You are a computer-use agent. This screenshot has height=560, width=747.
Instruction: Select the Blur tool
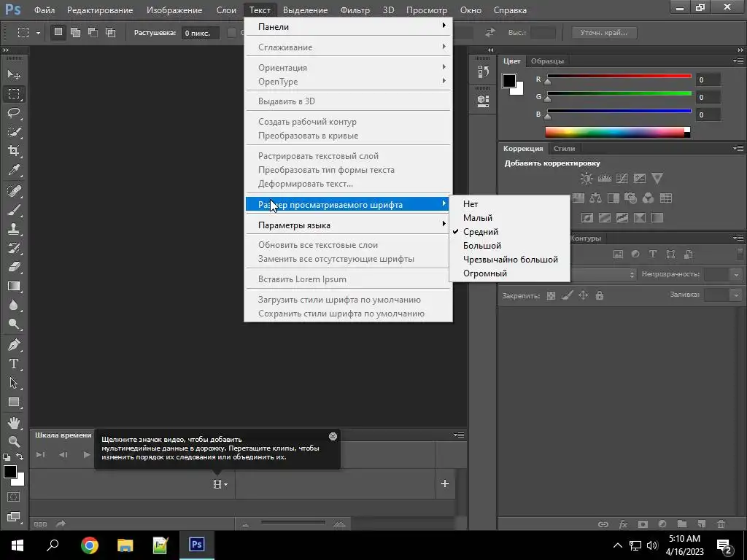click(x=14, y=306)
